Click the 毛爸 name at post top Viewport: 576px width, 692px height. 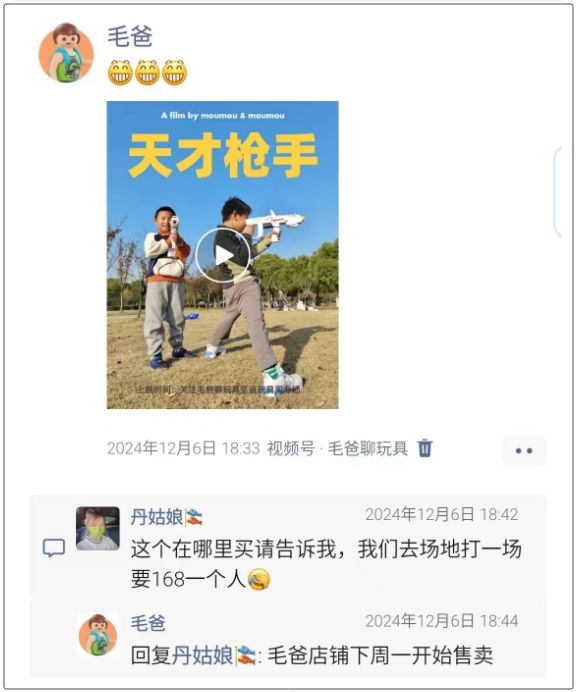[130, 36]
